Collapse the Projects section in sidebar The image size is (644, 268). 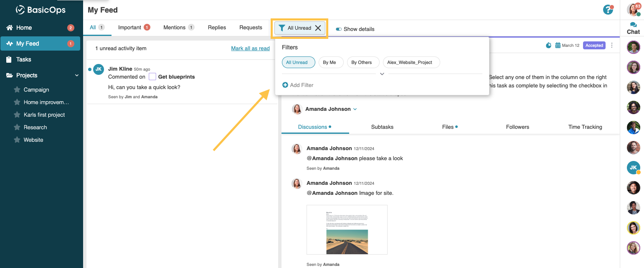[x=76, y=75]
